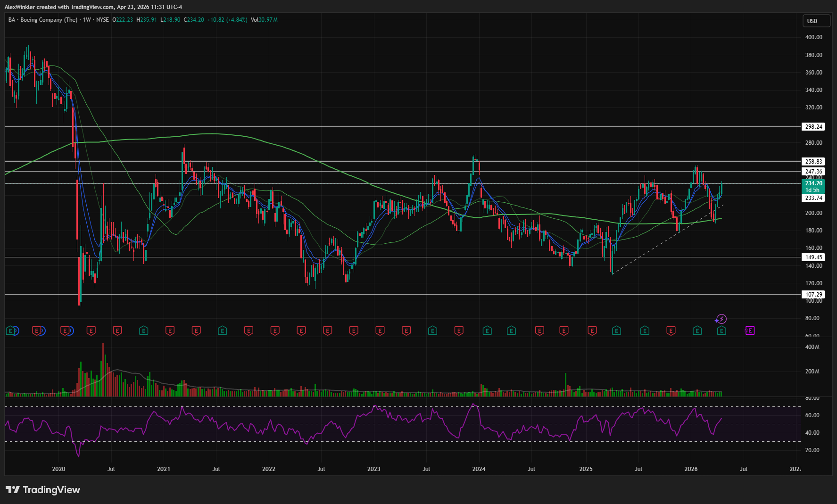Screen dimensions: 837x504
Task: Click the green earnings marker below lightning icon
Action: 721,331
